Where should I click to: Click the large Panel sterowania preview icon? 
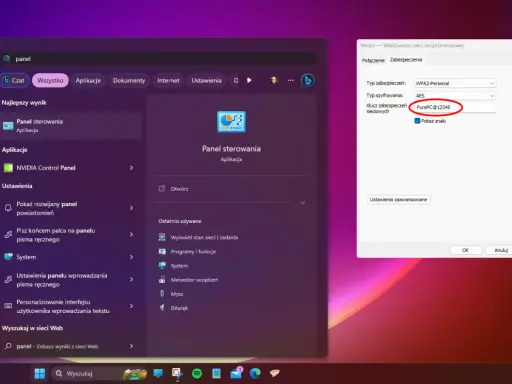click(x=231, y=122)
